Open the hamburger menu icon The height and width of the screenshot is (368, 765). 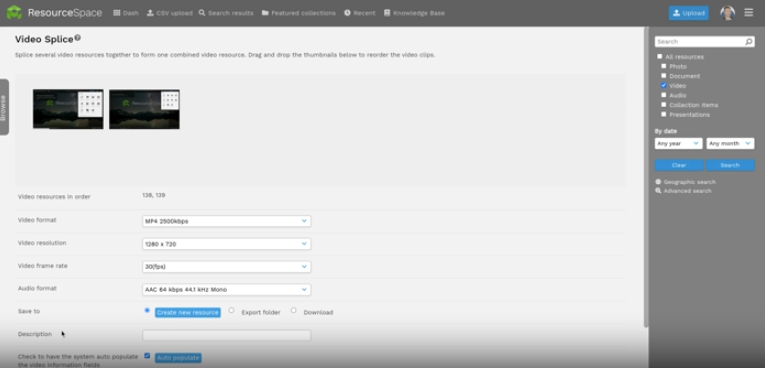coord(749,13)
